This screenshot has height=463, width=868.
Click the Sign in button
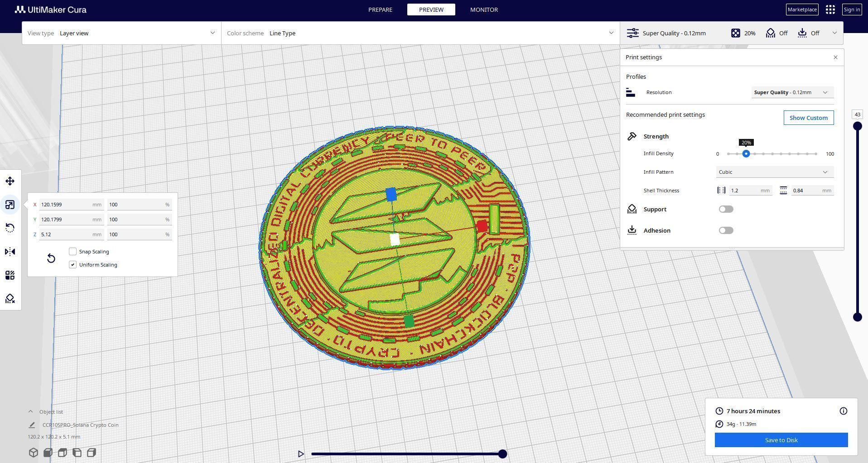852,10
